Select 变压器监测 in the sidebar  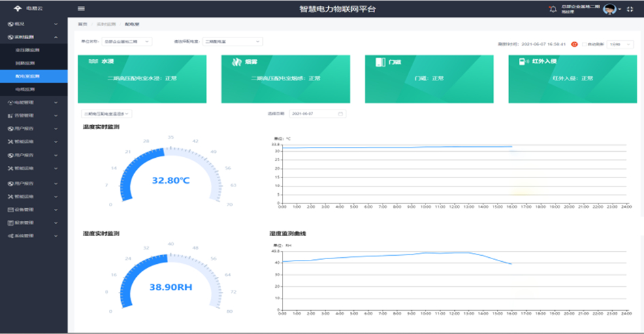(x=27, y=50)
